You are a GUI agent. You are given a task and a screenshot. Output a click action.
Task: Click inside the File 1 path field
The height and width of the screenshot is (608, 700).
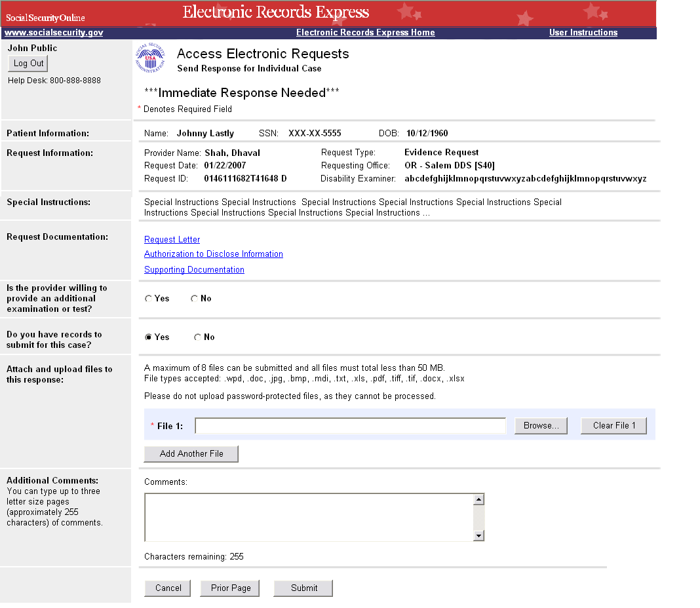point(351,426)
